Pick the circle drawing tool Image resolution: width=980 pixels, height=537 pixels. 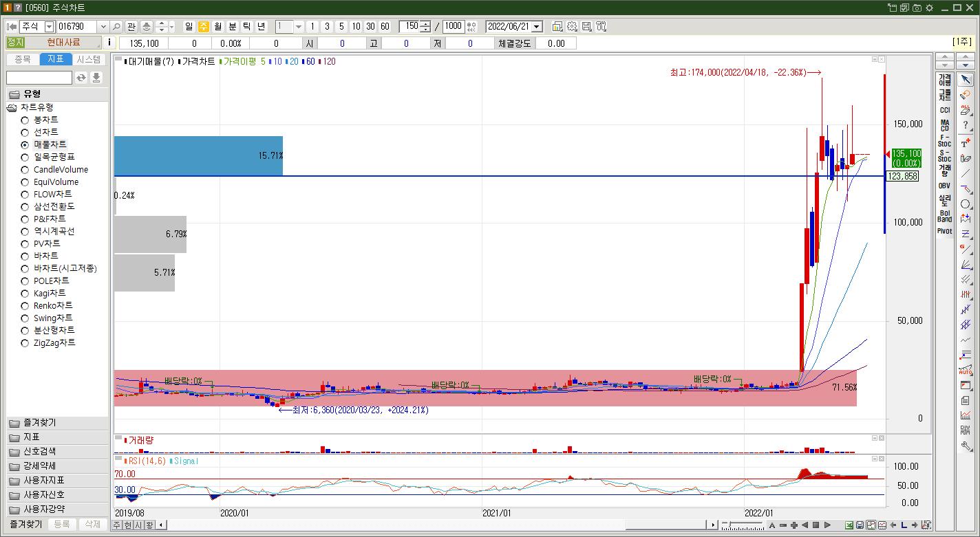point(966,204)
